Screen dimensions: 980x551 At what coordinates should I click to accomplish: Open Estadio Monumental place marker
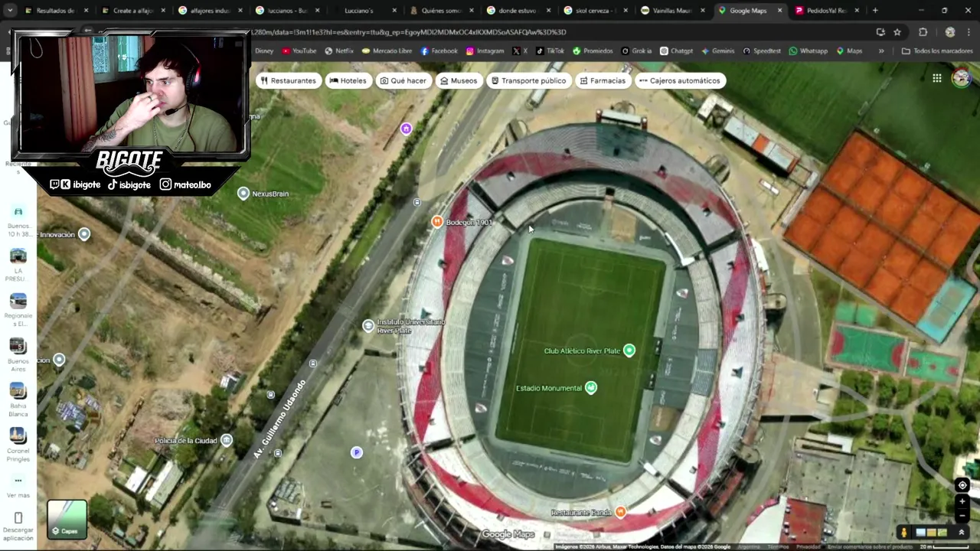[590, 388]
